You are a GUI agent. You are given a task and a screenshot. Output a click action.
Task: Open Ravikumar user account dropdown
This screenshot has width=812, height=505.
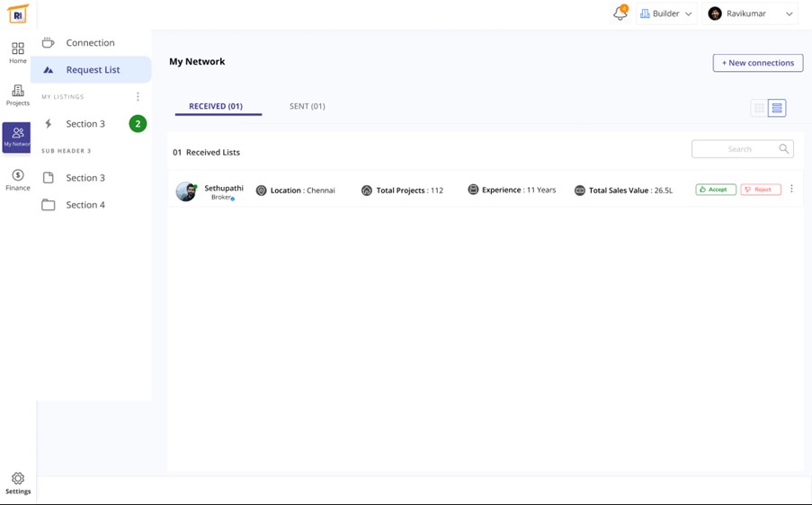click(751, 13)
